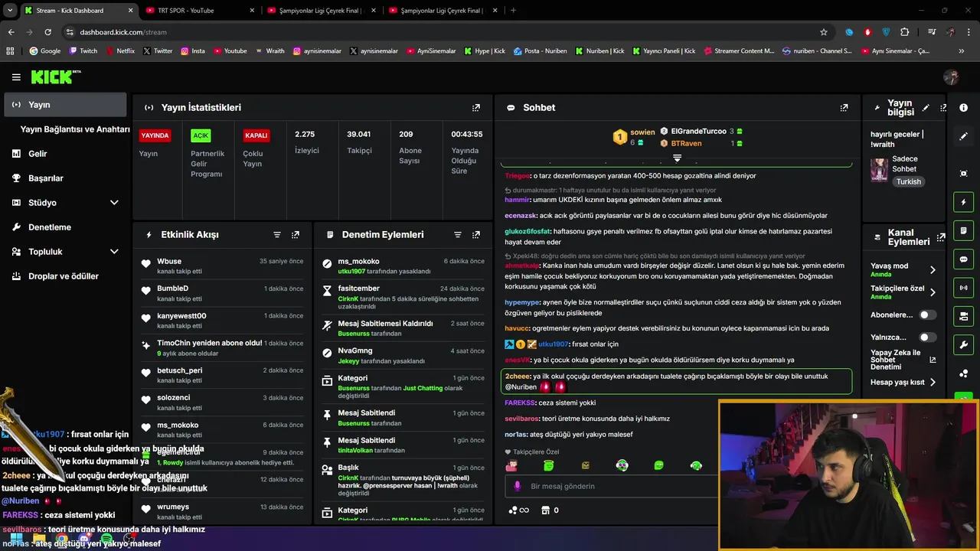Edit Yayın bilgisi with the pencil icon

[926, 108]
